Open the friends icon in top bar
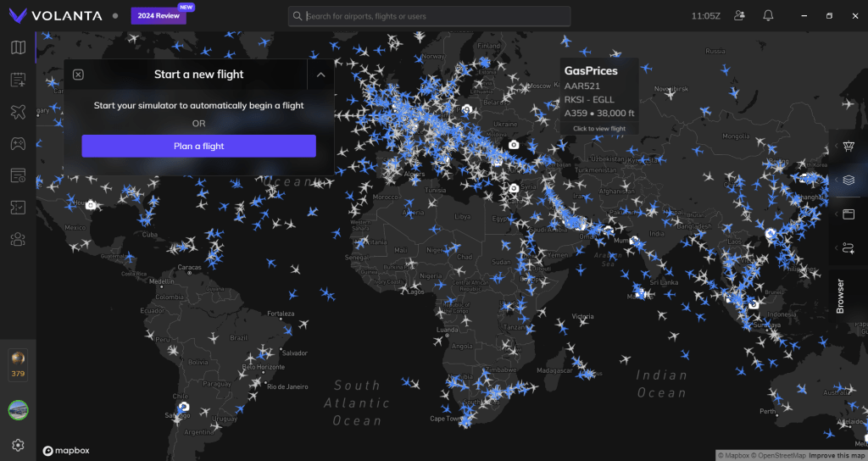The height and width of the screenshot is (461, 868). [x=740, y=15]
